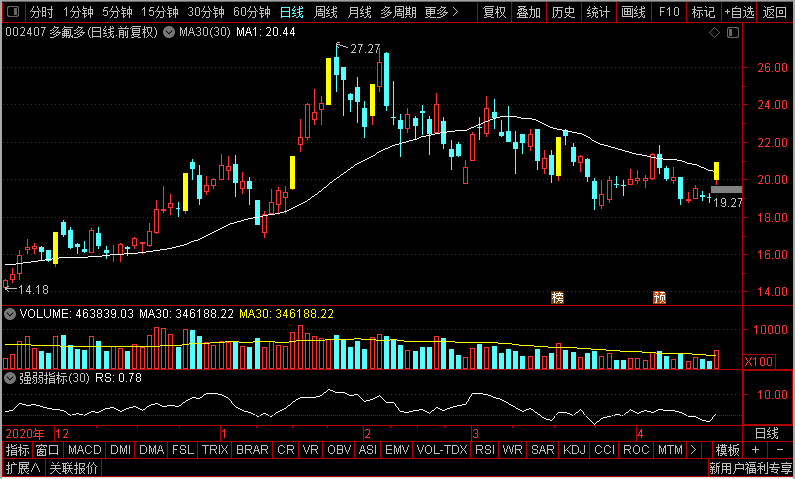
Task: Switch indicator to FSL
Action: (x=183, y=450)
